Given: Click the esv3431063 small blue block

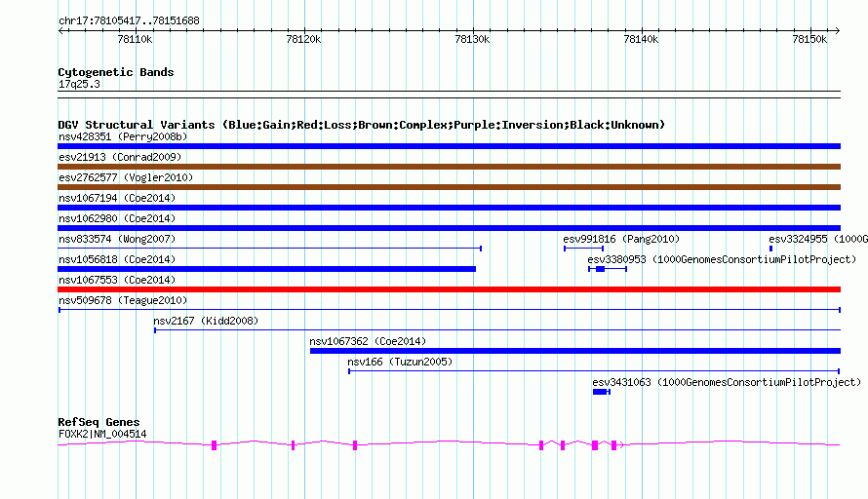Looking at the screenshot, I should click(x=601, y=392).
